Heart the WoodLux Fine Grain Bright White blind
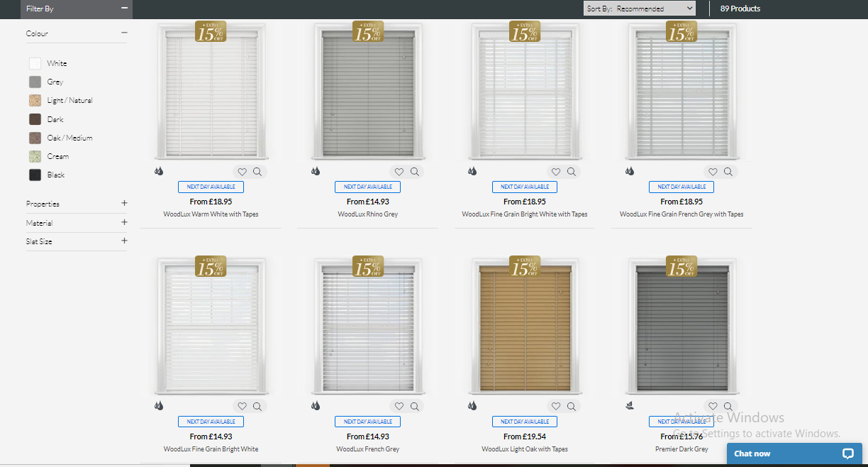Viewport: 868px width, 467px height. tap(242, 406)
